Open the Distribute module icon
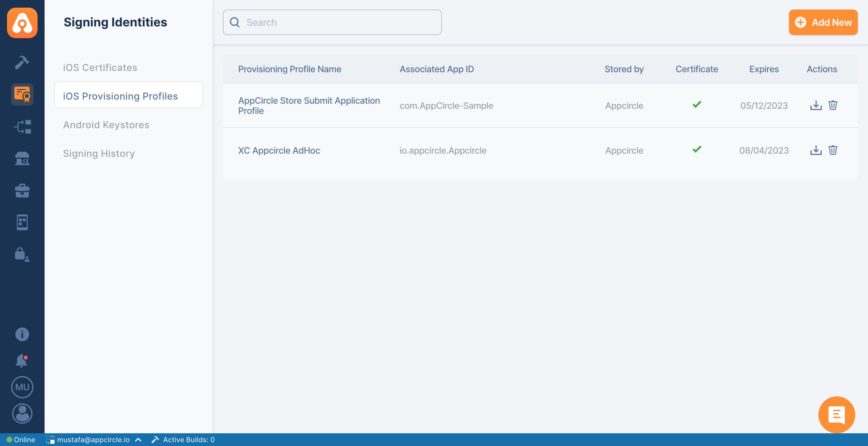This screenshot has height=446, width=868. pos(22,127)
